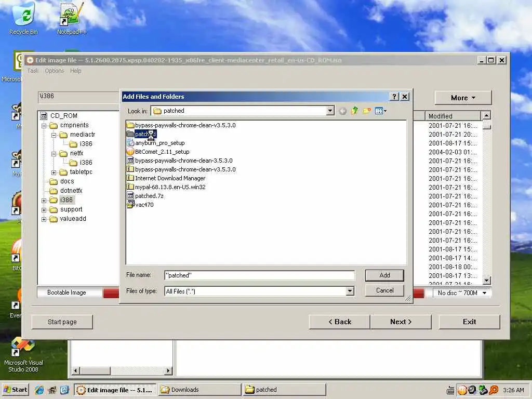Select the BitComet_2.11_setup icon
This screenshot has height=399, width=532.
tap(130, 152)
